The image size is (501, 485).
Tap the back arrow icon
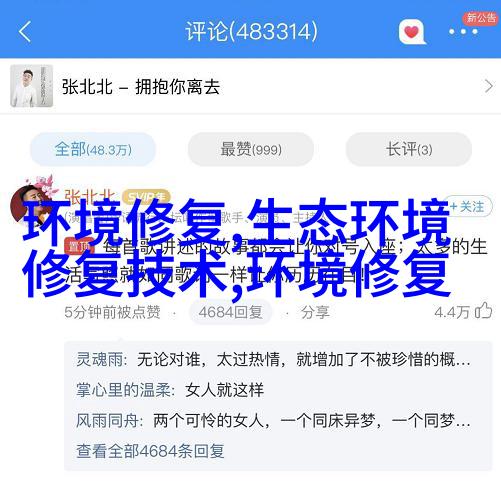25,32
